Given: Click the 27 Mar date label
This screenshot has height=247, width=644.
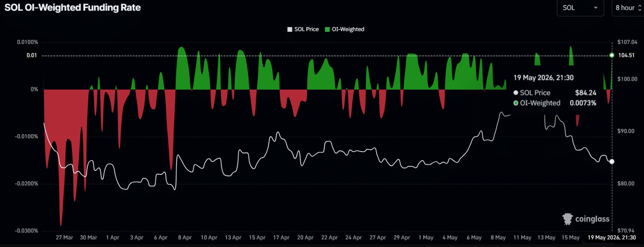Looking at the screenshot, I should click(64, 237).
